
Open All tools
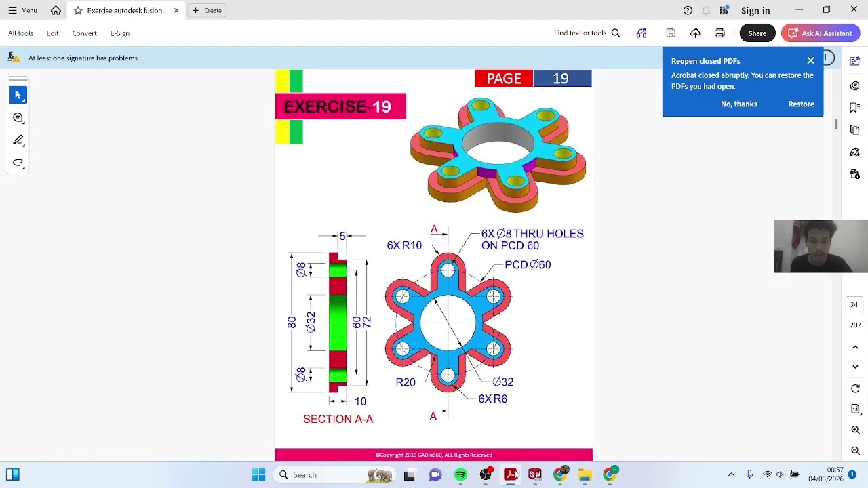point(20,33)
